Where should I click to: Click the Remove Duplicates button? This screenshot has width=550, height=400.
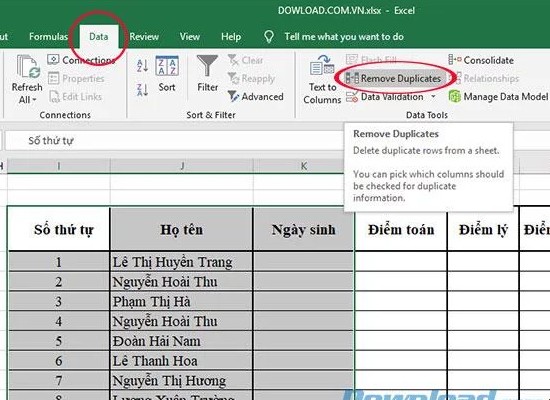click(x=393, y=78)
